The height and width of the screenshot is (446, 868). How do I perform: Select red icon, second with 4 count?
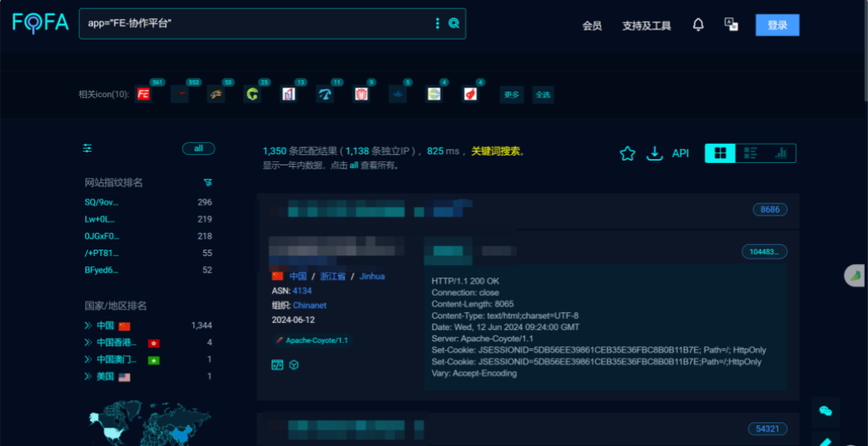click(x=470, y=94)
